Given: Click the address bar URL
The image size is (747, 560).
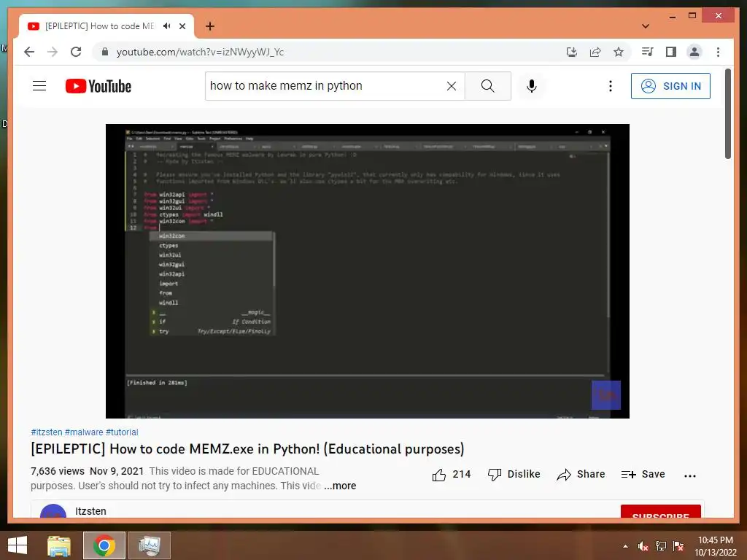Looking at the screenshot, I should (200, 52).
